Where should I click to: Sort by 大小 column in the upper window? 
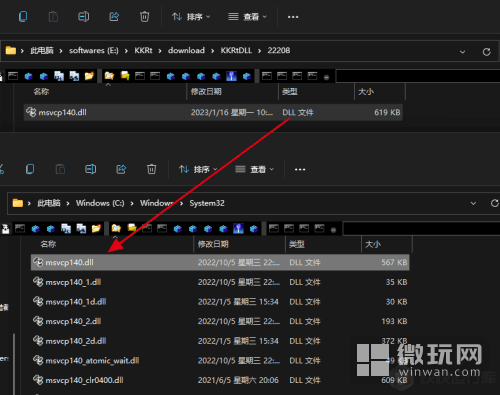coord(366,91)
